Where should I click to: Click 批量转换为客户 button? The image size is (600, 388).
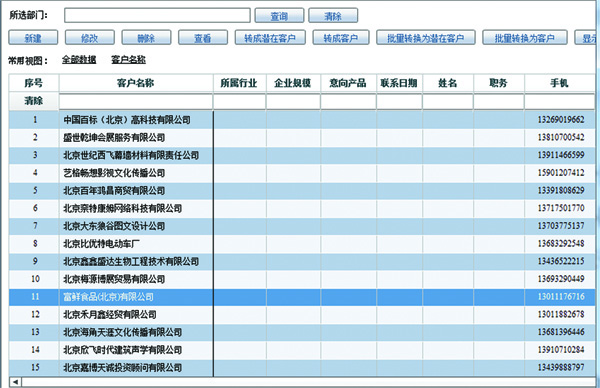tap(525, 38)
